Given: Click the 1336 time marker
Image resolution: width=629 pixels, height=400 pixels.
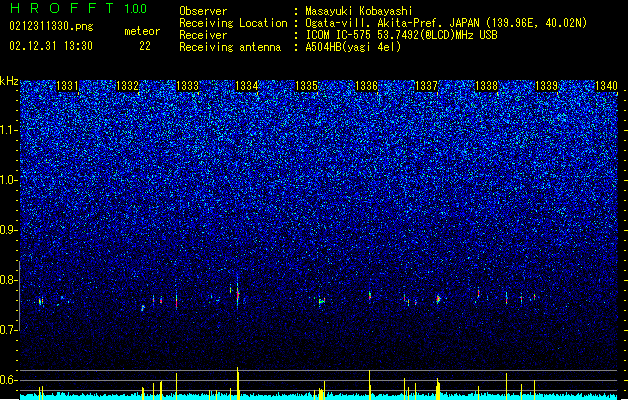Looking at the screenshot, I should point(366,86).
